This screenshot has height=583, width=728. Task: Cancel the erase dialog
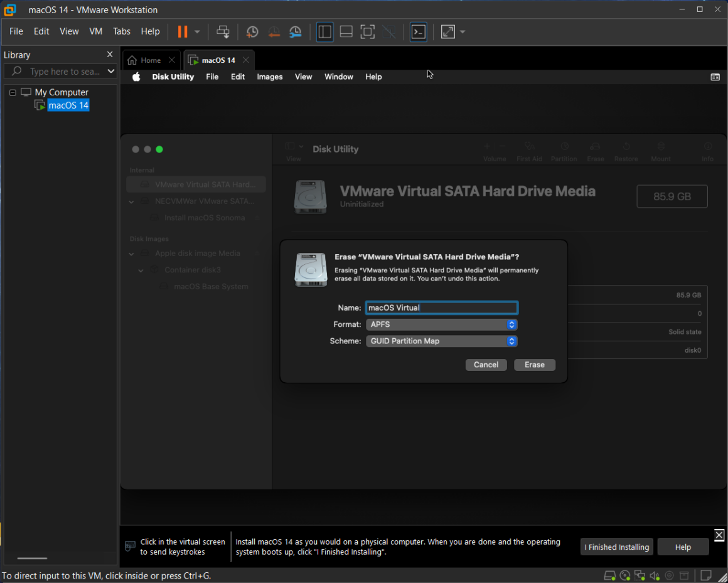tap(486, 365)
